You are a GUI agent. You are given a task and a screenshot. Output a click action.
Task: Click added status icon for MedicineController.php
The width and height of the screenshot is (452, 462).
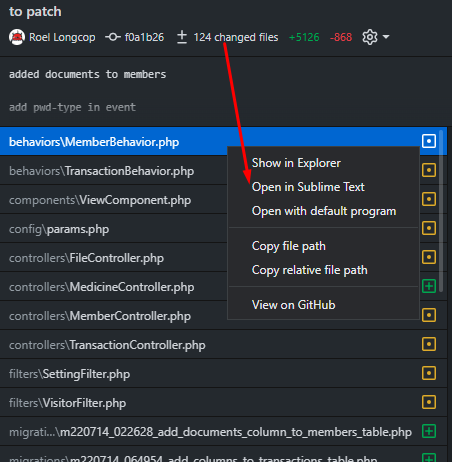429,286
